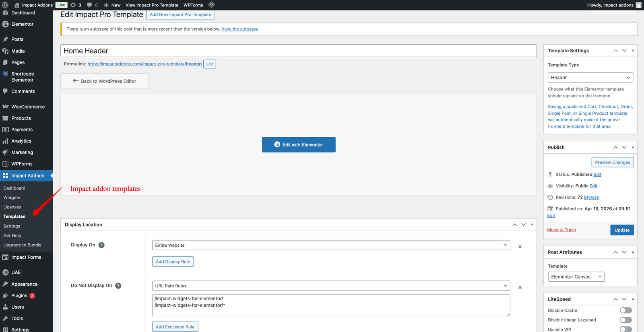This screenshot has width=644, height=332.
Task: Click Back to WordPress Editor button
Action: click(105, 81)
